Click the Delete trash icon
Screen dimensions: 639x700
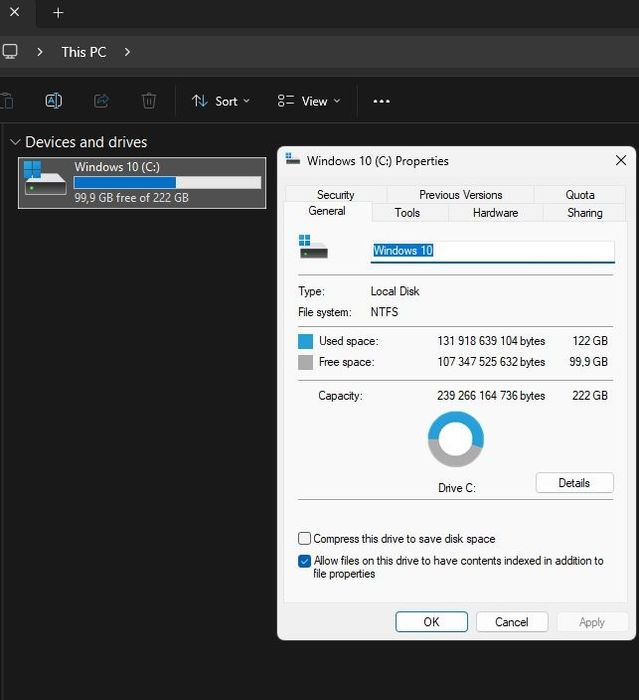pyautogui.click(x=149, y=101)
